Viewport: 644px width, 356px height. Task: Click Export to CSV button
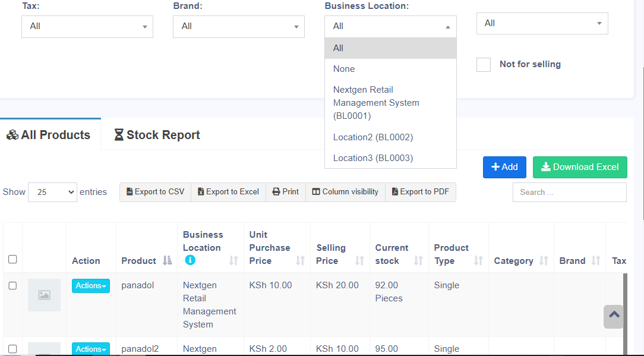pyautogui.click(x=155, y=192)
